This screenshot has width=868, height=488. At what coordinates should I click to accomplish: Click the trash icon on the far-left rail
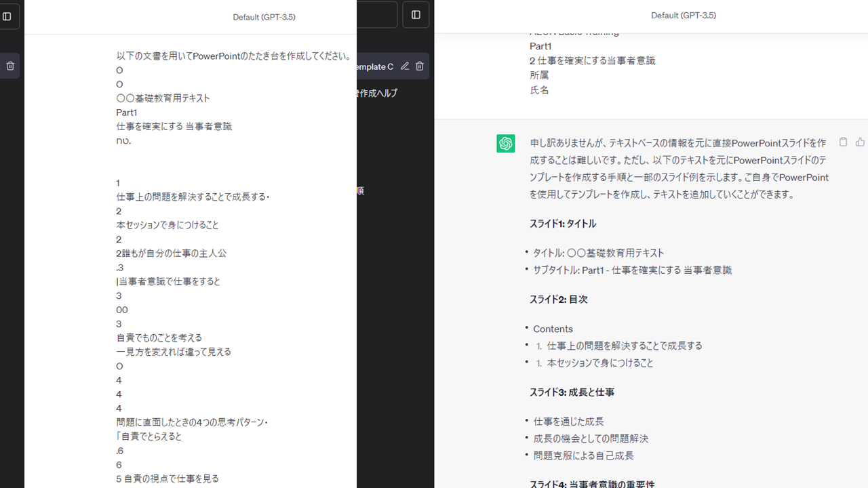coord(9,66)
